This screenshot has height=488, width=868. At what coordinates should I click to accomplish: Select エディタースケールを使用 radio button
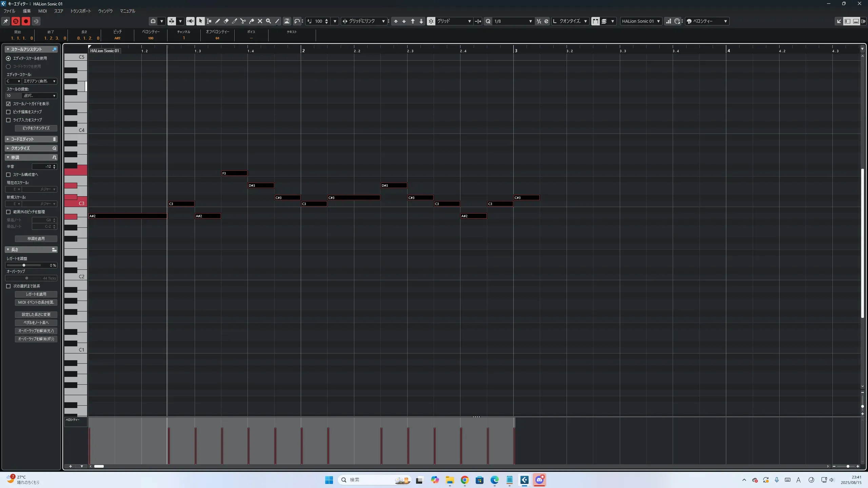pos(8,58)
